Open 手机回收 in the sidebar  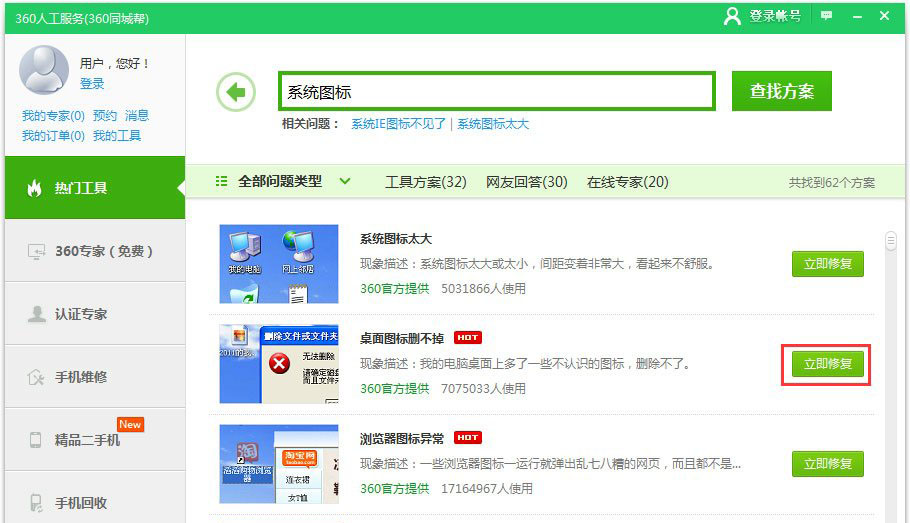point(95,498)
